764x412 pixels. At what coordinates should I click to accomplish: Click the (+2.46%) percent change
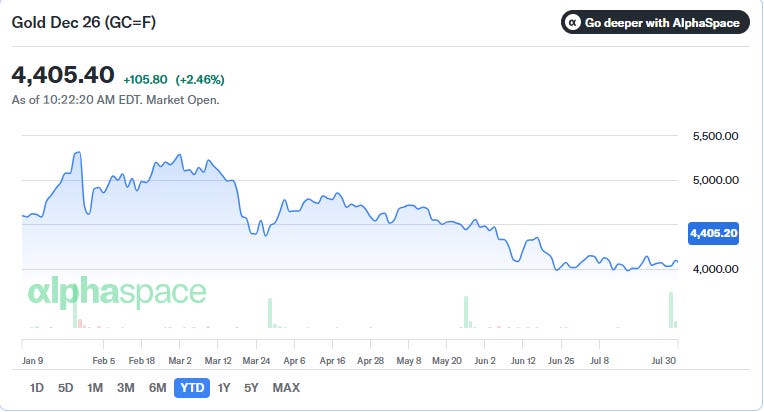200,79
